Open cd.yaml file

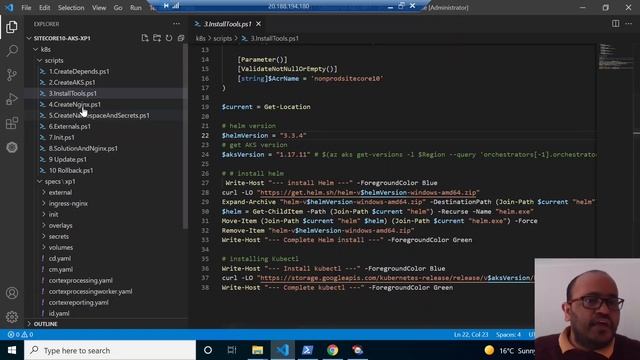60,258
